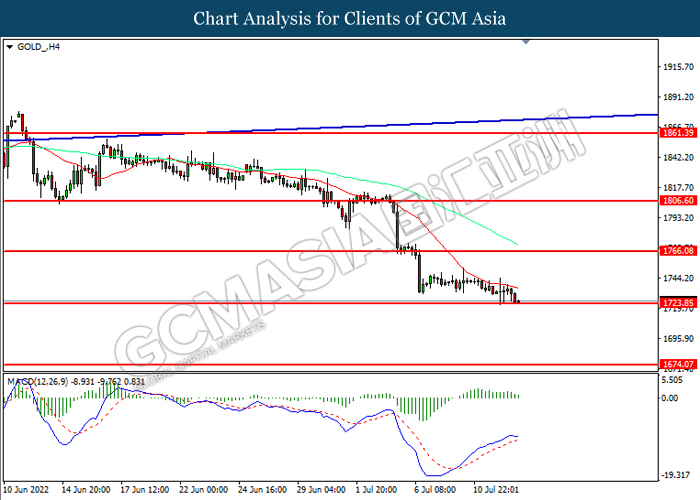Click the 1723.85 current price label
Image resolution: width=700 pixels, height=500 pixels.
click(678, 303)
